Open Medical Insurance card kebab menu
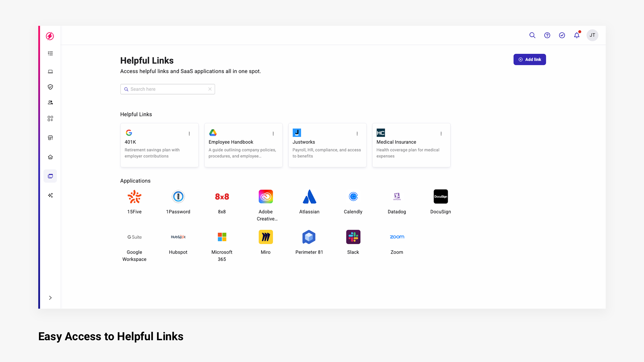Screen dimensions: 644x362 pyautogui.click(x=441, y=133)
